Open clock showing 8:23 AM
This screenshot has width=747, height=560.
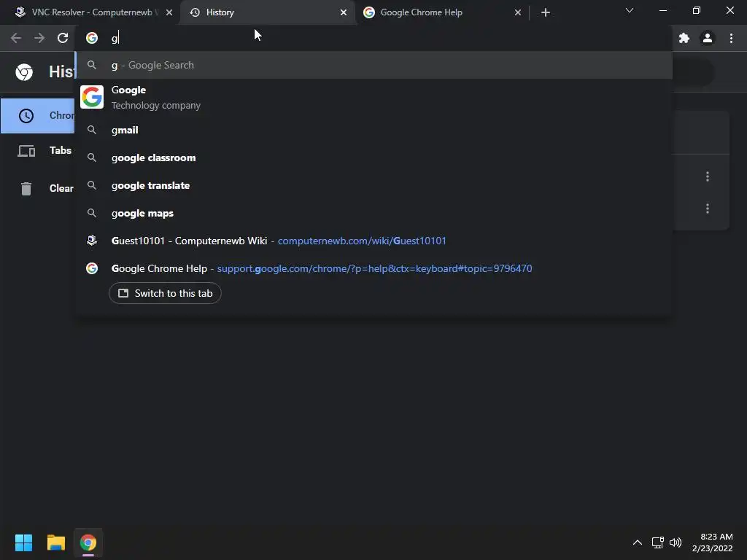[712, 542]
